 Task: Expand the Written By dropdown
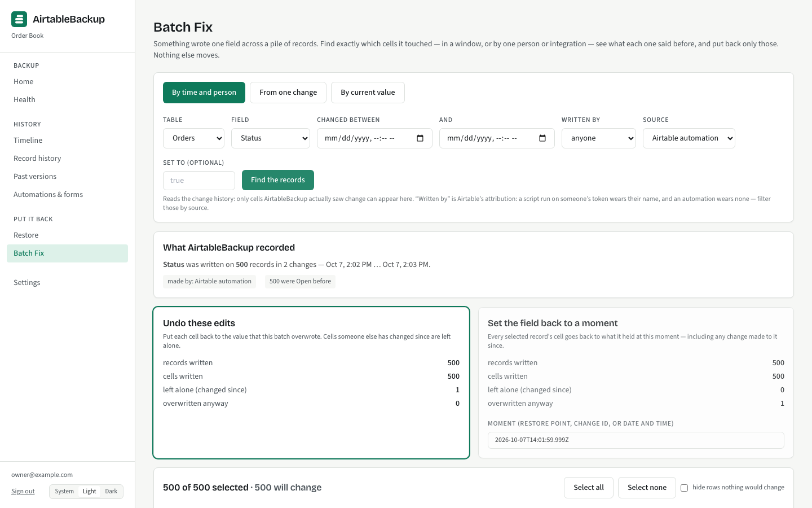pos(599,138)
